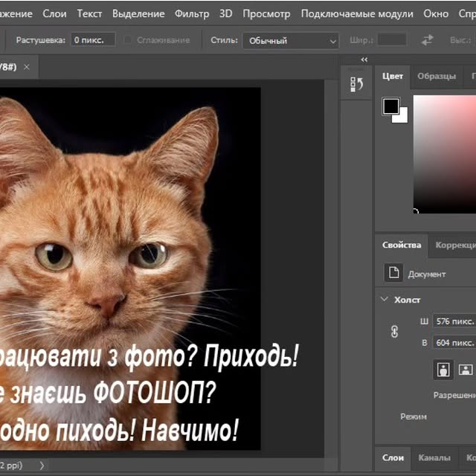Toggle the width-height link chain icon
The height and width of the screenshot is (476, 476).
click(x=394, y=332)
